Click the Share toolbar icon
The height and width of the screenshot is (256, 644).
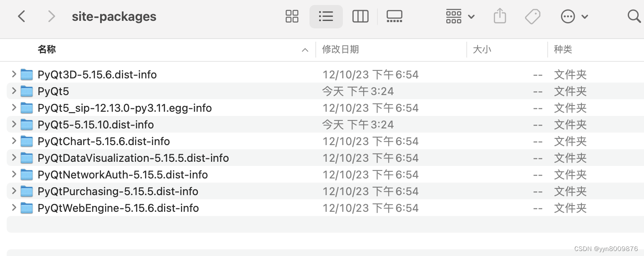[500, 17]
